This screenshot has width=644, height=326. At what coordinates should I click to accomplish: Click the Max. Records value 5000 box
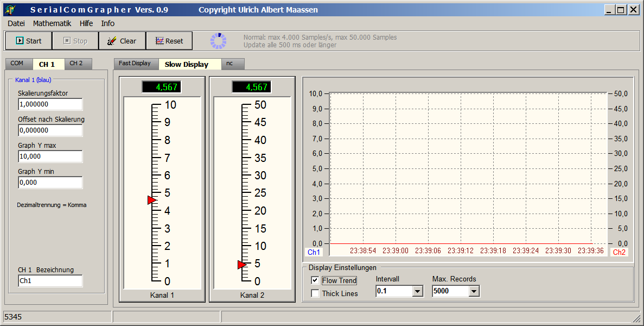point(450,291)
